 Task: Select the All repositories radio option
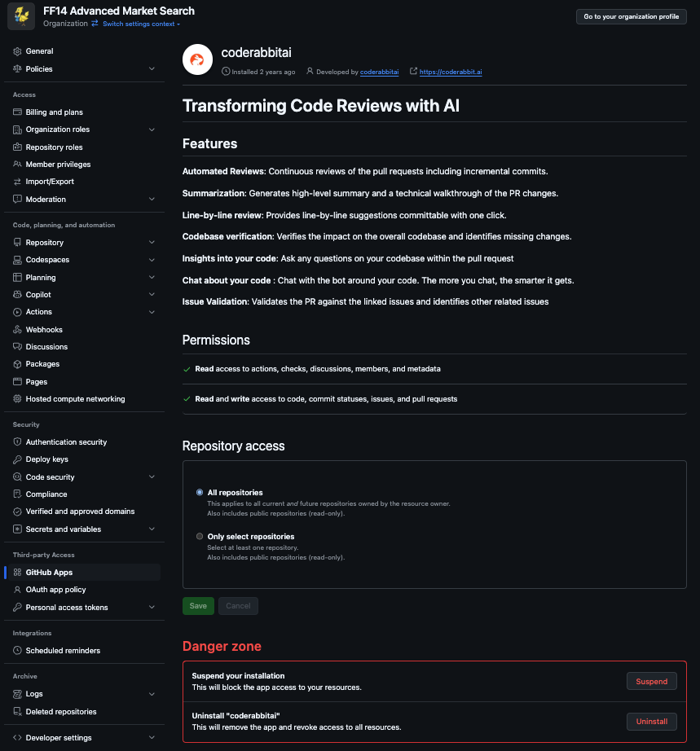coord(200,493)
